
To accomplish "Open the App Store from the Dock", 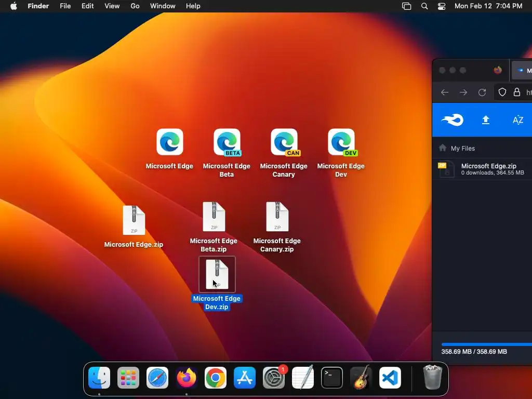I will coord(245,378).
